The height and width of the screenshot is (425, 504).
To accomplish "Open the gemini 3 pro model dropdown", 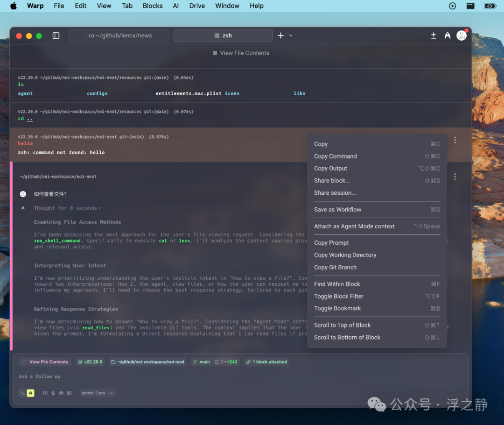I will [x=97, y=393].
